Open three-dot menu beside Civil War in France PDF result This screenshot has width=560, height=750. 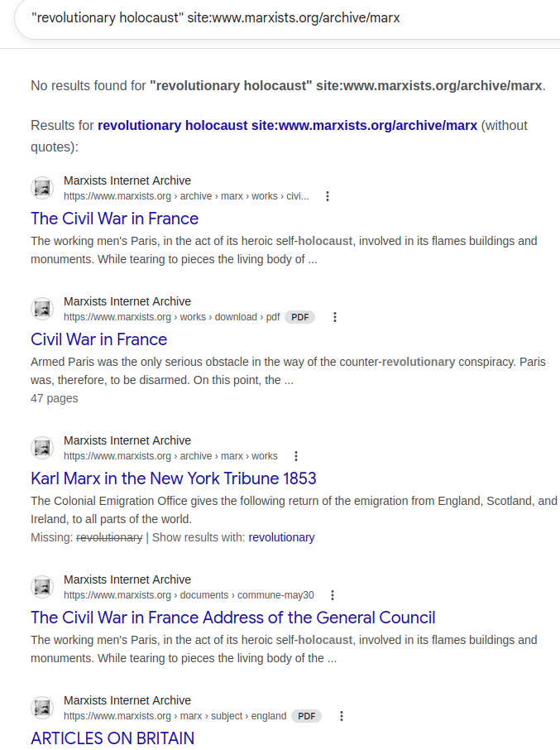coord(335,317)
